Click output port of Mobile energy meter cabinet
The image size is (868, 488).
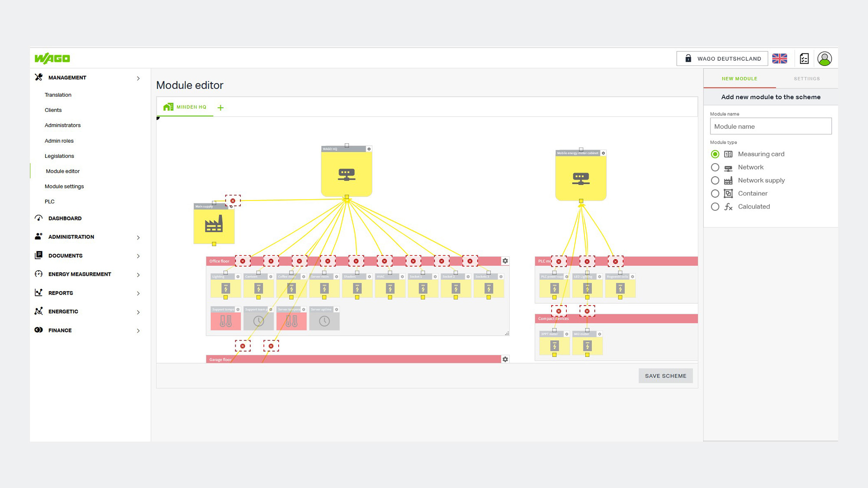point(581,201)
